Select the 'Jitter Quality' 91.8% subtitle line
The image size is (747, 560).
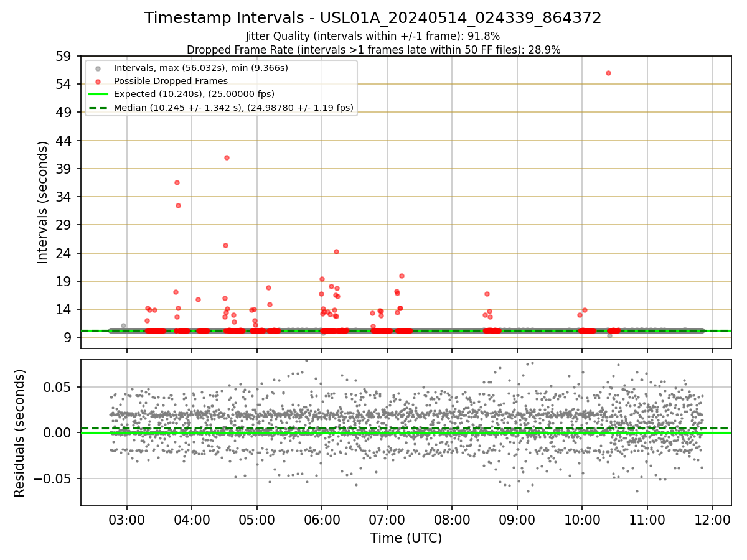(373, 37)
